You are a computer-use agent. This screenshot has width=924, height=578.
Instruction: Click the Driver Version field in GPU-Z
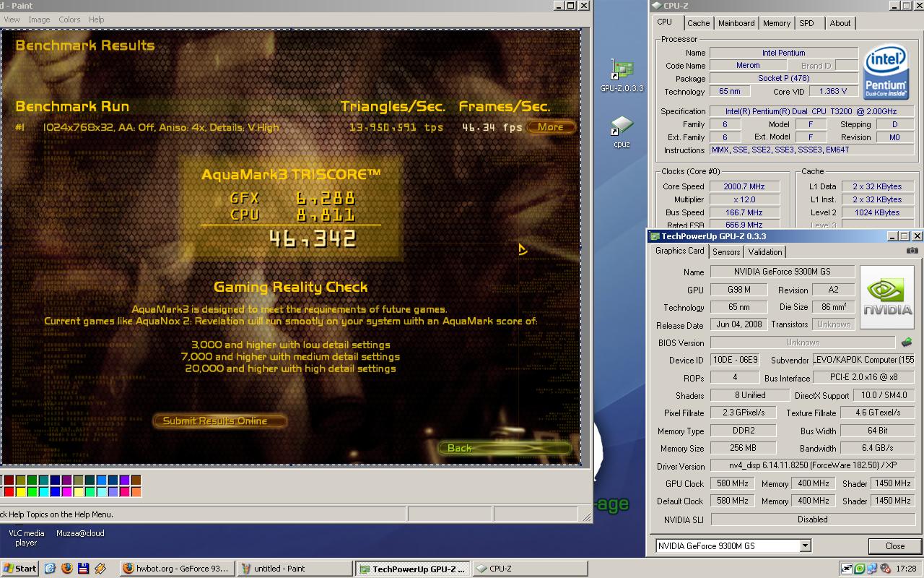click(812, 466)
